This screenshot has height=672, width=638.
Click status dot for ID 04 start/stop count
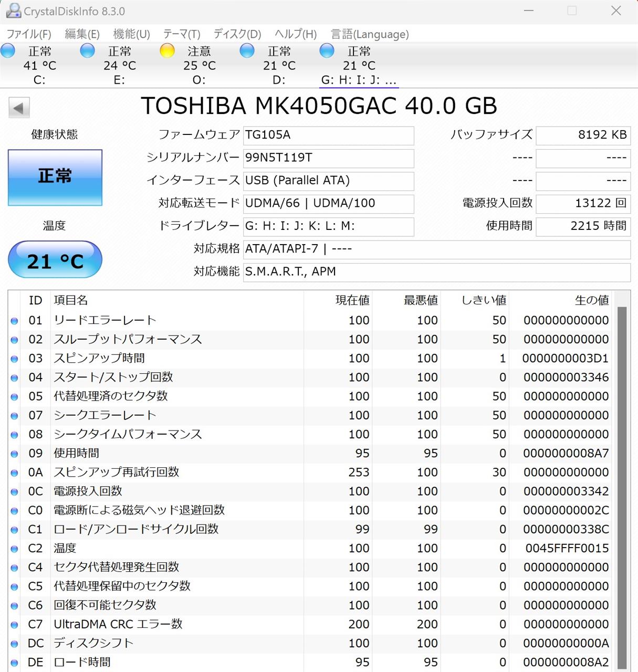click(14, 377)
